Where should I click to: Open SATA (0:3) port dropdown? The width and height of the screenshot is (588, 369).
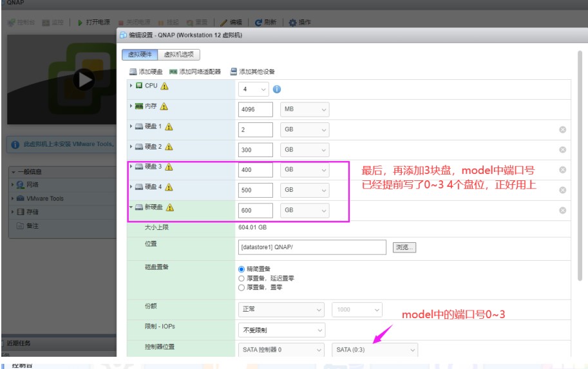pos(375,350)
